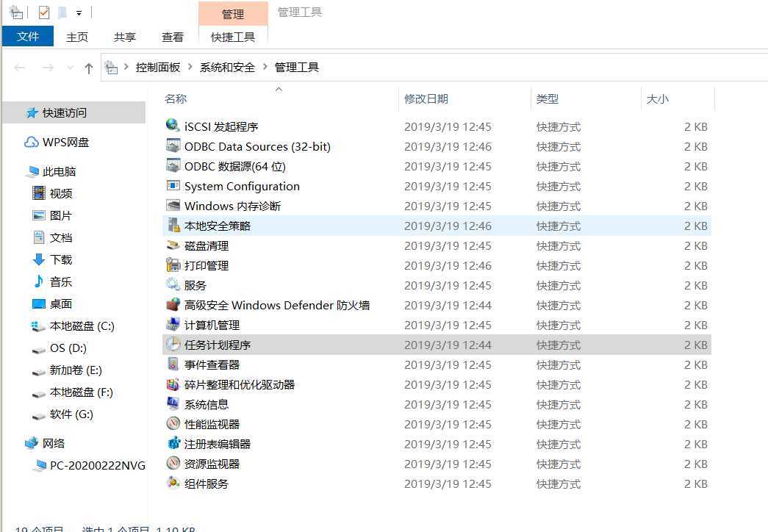
Task: Open the 桌面 folder in sidebar
Action: (61, 303)
